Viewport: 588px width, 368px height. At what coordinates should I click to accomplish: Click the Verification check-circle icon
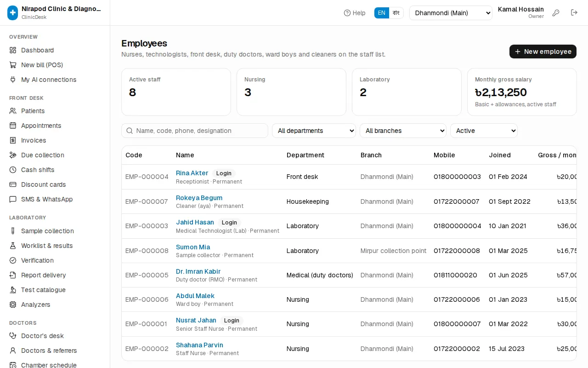coord(13,260)
